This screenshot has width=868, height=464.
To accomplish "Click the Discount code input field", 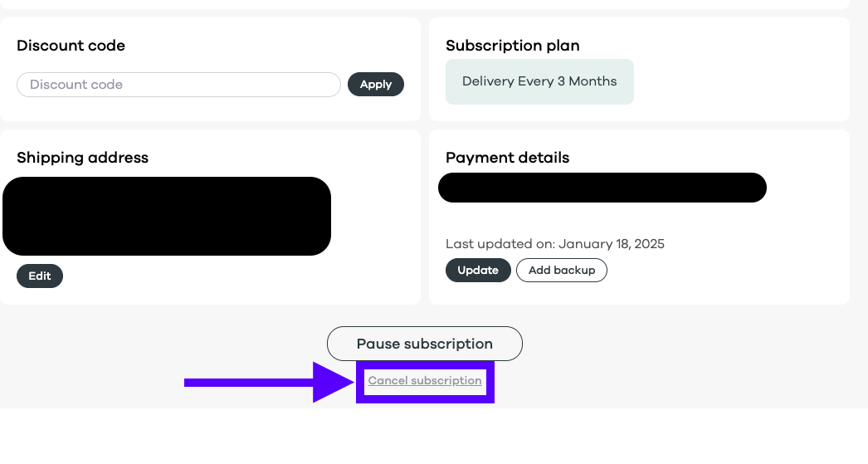I will pos(178,85).
